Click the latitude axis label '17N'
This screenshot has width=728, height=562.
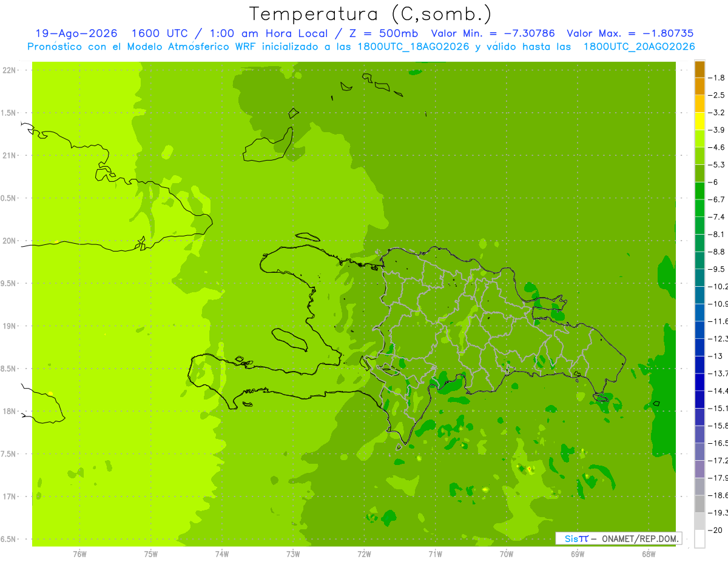coord(8,497)
